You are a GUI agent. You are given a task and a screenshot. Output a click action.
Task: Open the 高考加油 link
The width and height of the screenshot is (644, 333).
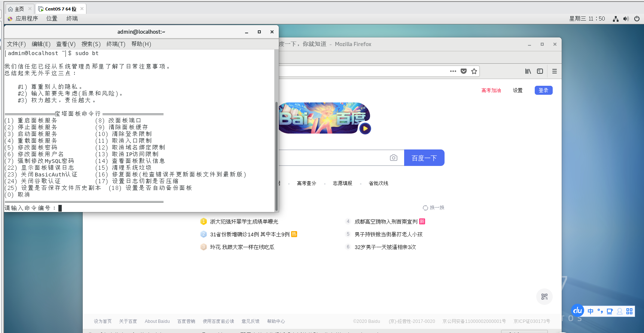tap(491, 90)
